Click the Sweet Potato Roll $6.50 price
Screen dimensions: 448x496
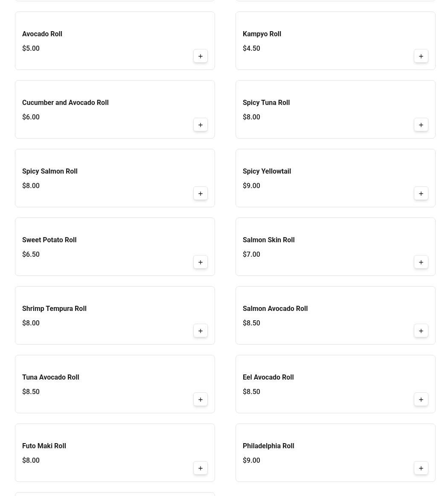click(31, 254)
